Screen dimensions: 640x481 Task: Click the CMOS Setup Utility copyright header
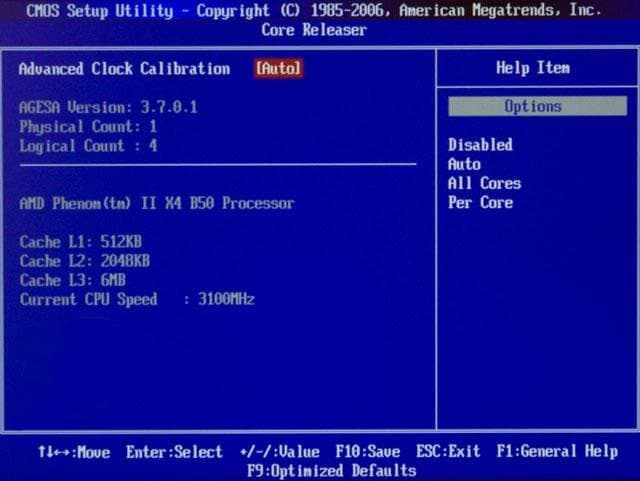314,11
